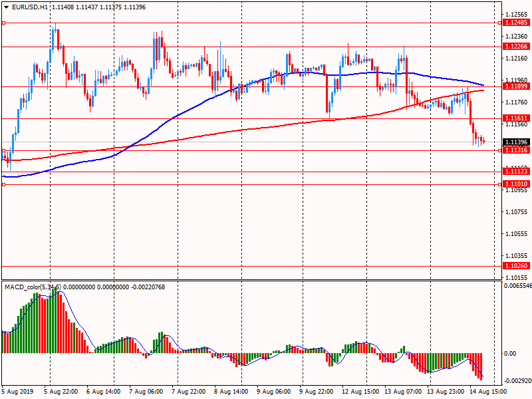Click the '5 Aug 2019' date label
The height and width of the screenshot is (399, 532).
pyautogui.click(x=19, y=392)
